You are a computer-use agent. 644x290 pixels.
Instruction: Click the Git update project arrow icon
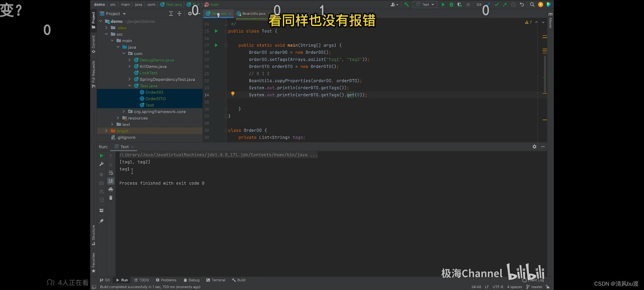pos(488,5)
